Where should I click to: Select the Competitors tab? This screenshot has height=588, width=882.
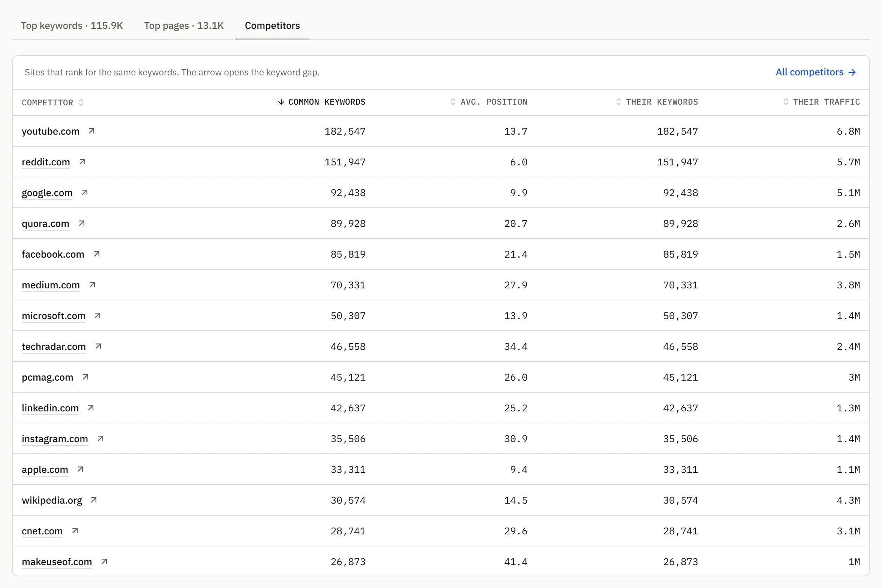(x=272, y=25)
